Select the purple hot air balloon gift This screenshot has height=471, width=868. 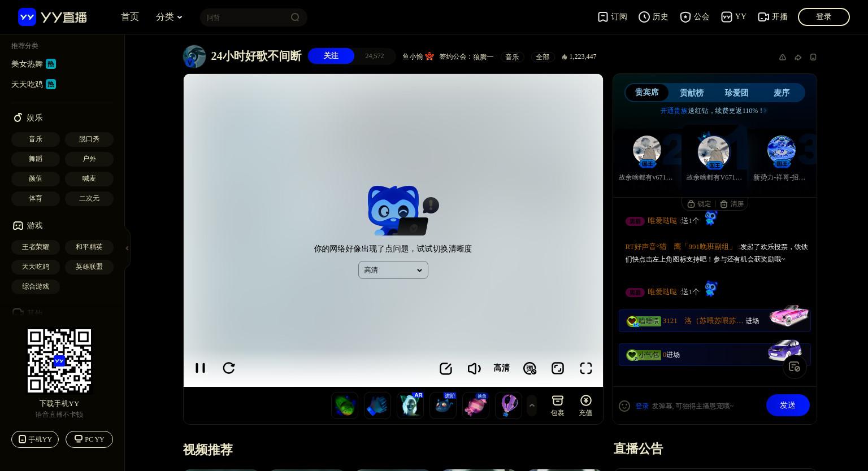(x=509, y=405)
